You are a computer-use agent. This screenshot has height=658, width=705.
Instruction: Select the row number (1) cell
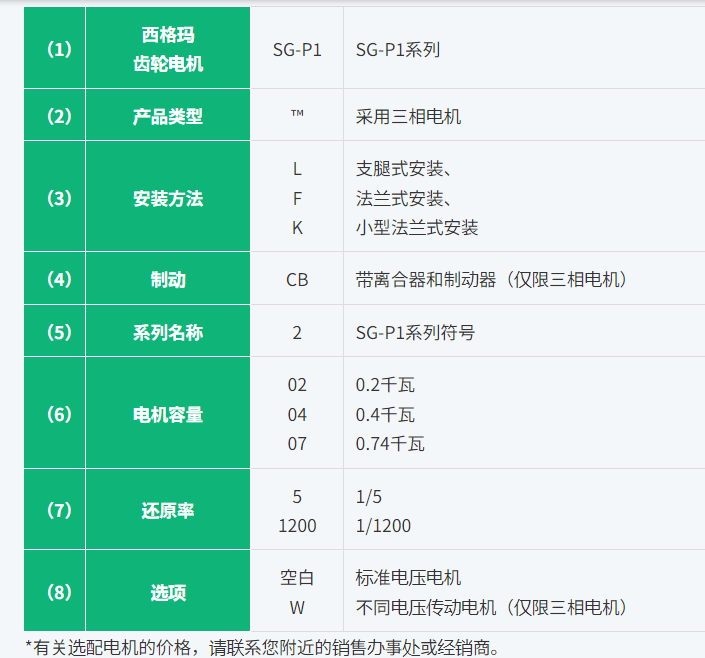click(54, 48)
